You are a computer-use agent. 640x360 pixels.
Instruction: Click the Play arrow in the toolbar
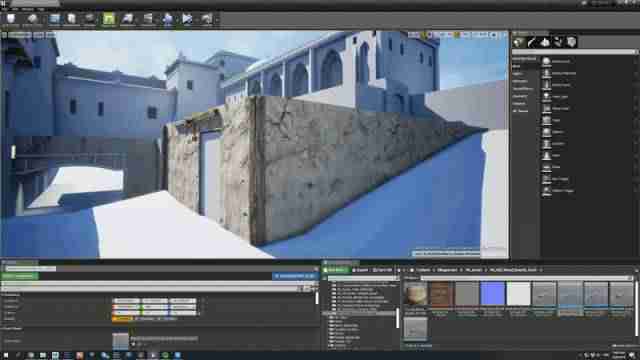pyautogui.click(x=187, y=19)
